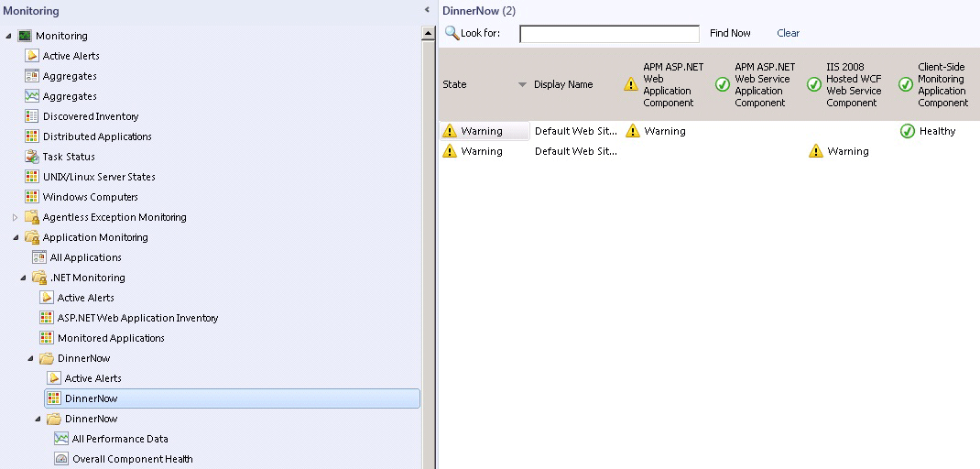Click the green Healthy check icon in first row
This screenshot has width=980, height=469.
[x=908, y=131]
